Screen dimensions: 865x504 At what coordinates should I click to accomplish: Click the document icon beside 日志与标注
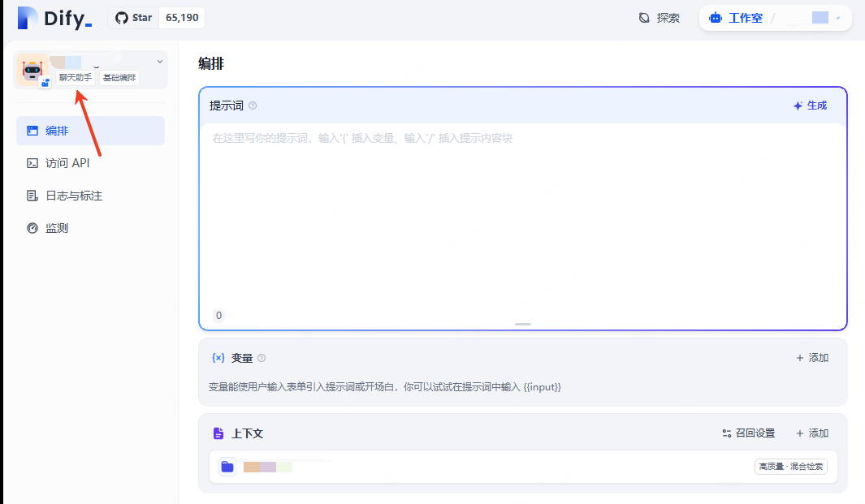coord(32,196)
